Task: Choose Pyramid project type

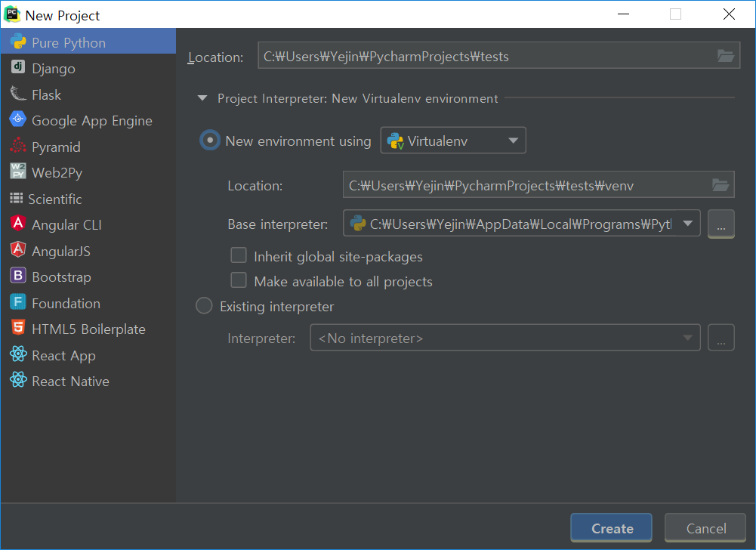Action: click(x=88, y=146)
